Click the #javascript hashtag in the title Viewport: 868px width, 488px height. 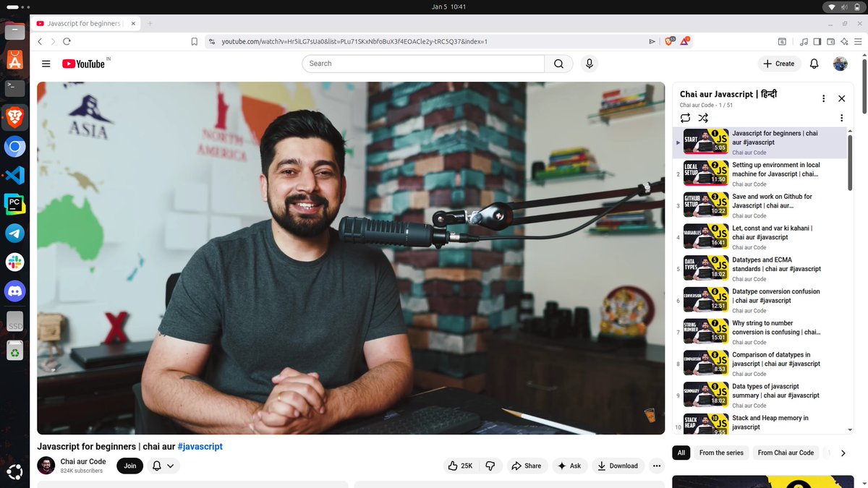[200, 446]
